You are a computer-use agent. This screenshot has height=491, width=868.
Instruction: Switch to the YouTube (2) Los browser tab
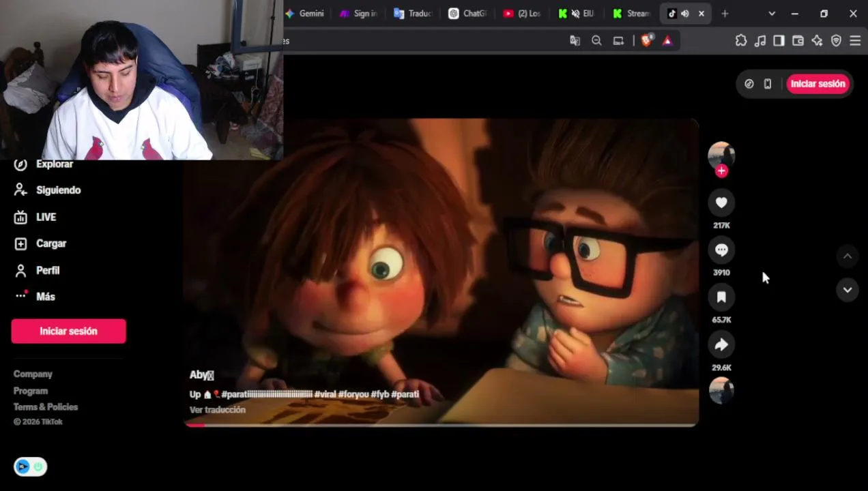523,14
